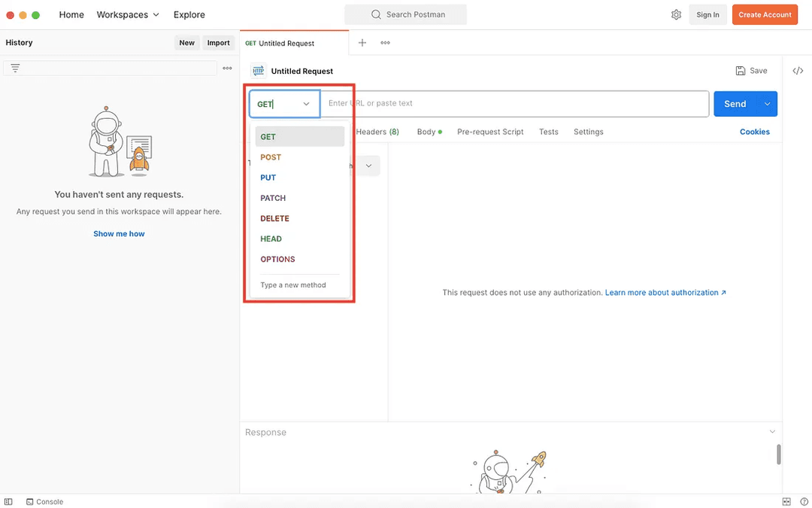Go to Home
The height and width of the screenshot is (508, 812).
pos(71,14)
